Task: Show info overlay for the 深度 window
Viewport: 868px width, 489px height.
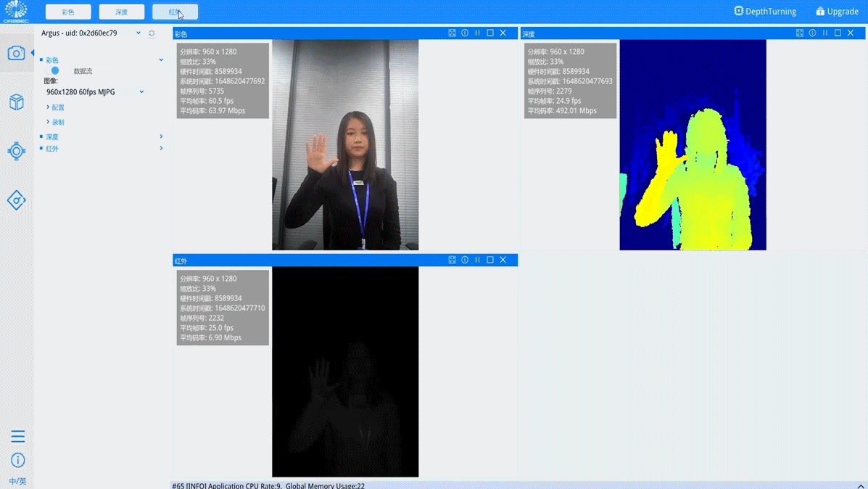Action: click(812, 33)
